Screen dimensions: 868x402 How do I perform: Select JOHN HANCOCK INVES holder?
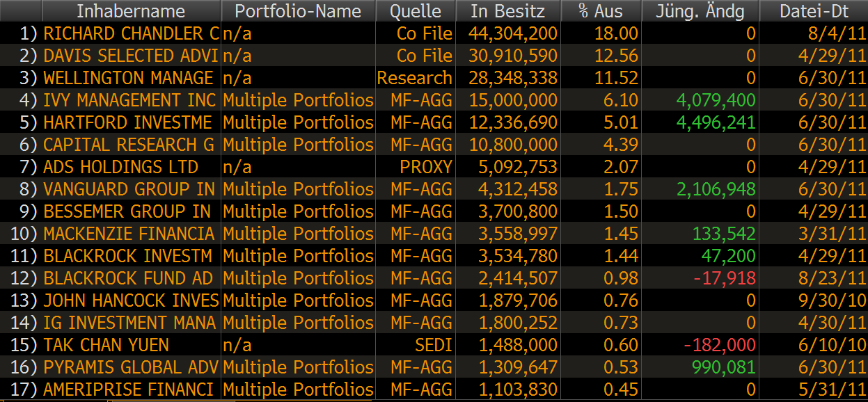click(131, 300)
